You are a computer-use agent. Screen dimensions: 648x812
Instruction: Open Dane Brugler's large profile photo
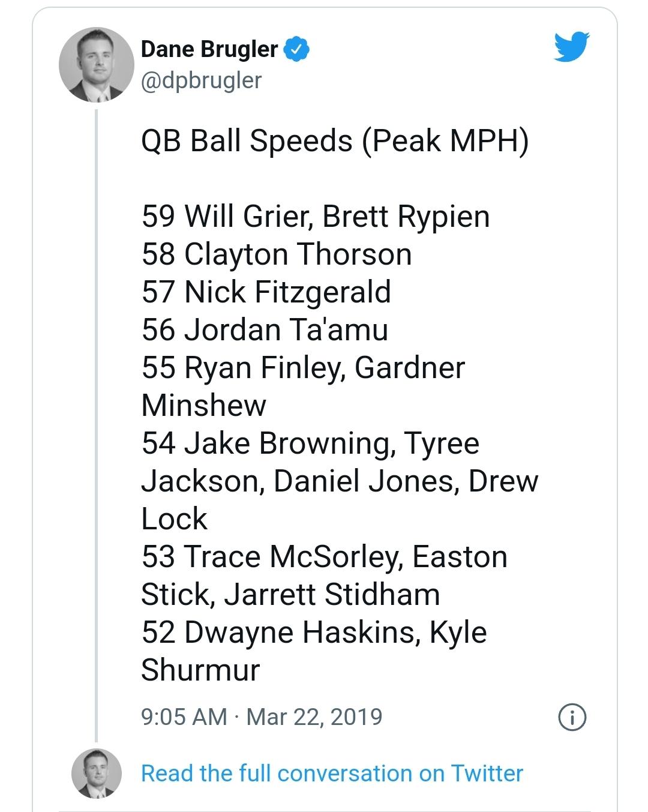[x=96, y=65]
